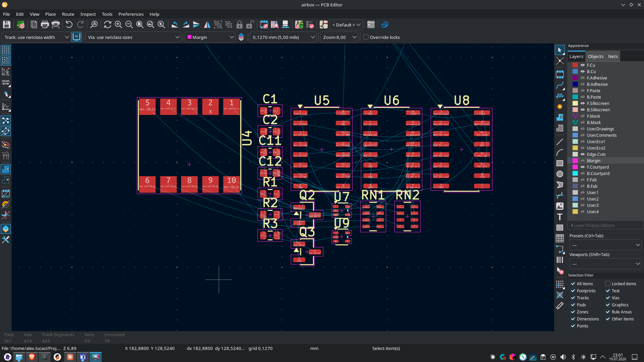
Task: Open the grid size dropdown
Action: coord(283,37)
